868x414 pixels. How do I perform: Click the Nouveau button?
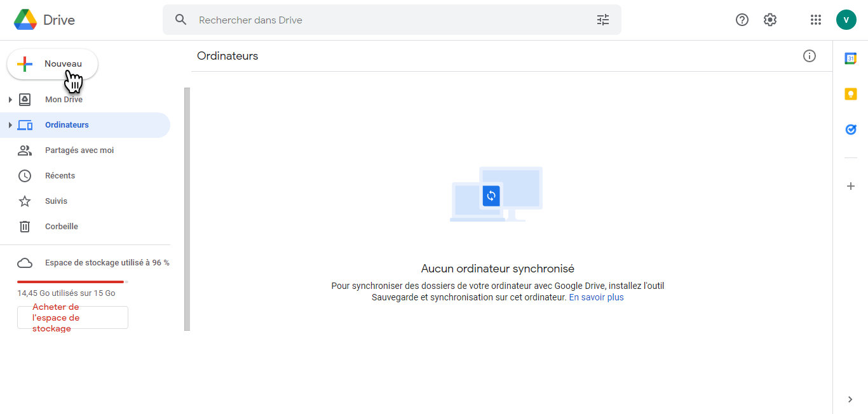pos(53,64)
